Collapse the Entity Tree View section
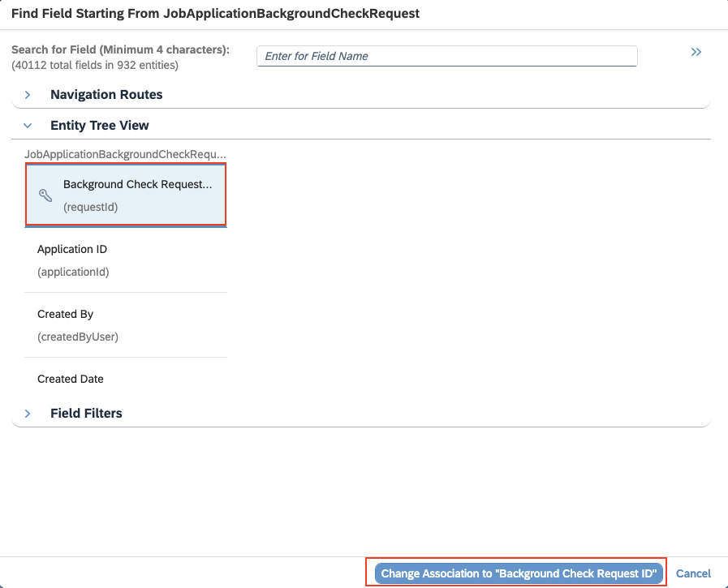Viewport: 728px width, 588px height. click(28, 125)
